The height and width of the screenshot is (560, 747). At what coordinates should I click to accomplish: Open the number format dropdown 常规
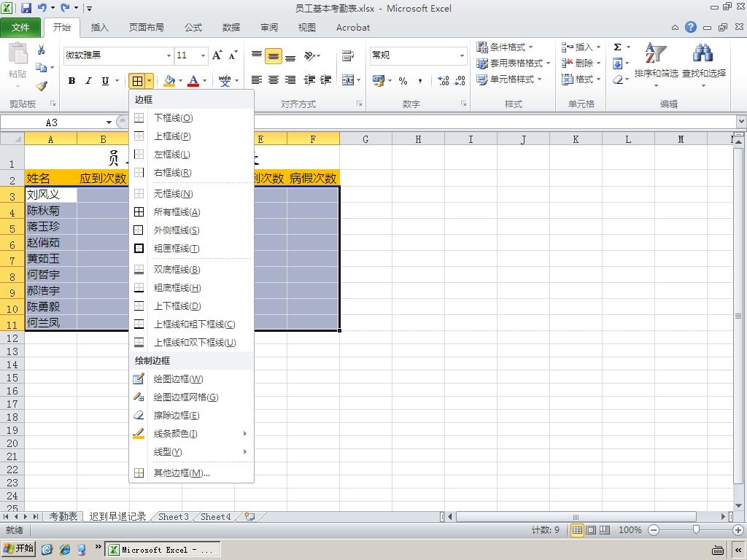point(462,55)
